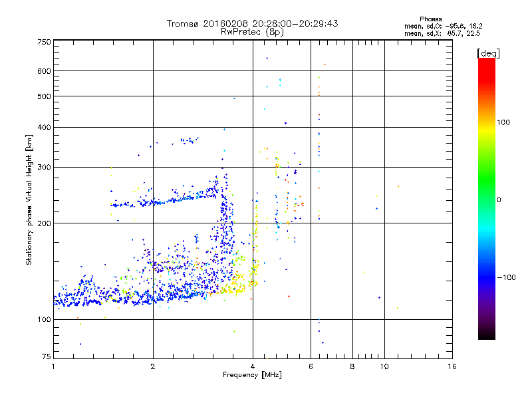Click the 300 km y-axis tick label

tap(44, 167)
